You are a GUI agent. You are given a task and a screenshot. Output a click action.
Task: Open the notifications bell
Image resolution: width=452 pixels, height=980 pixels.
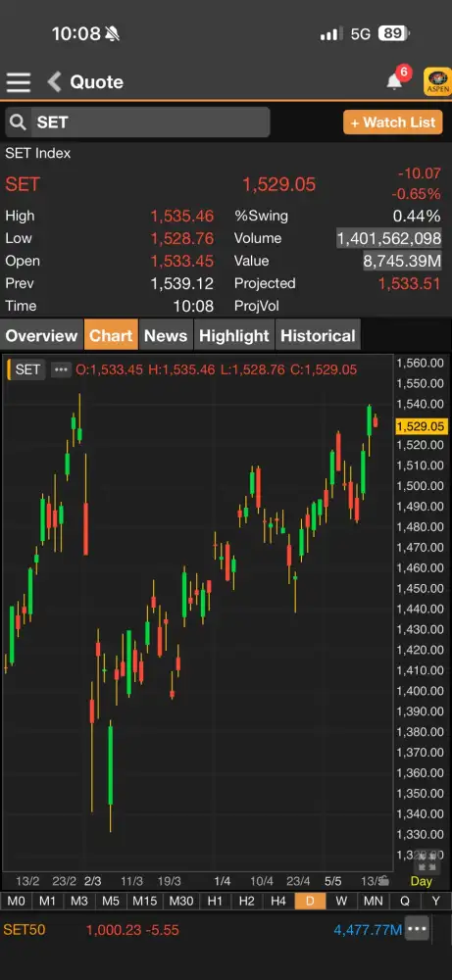(x=394, y=81)
